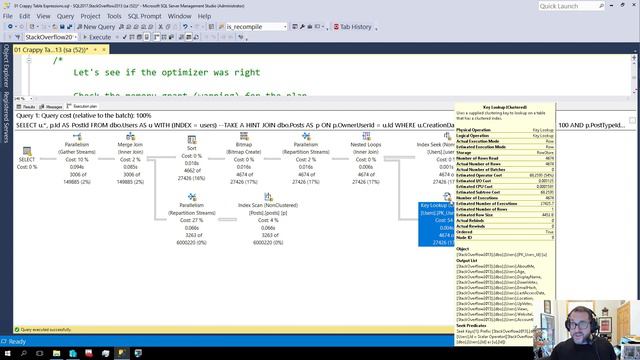Image resolution: width=640 pixels, height=360 pixels.
Task: Click the Tab History button label
Action: coord(356,27)
